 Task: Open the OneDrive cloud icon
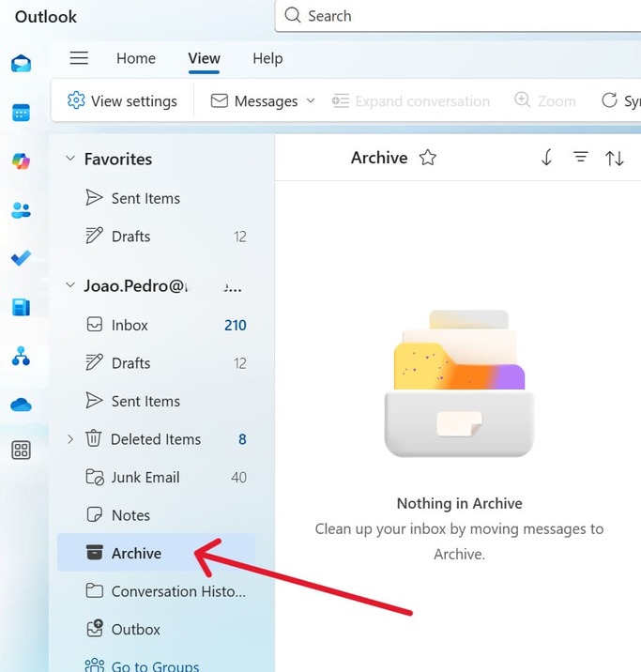[21, 405]
